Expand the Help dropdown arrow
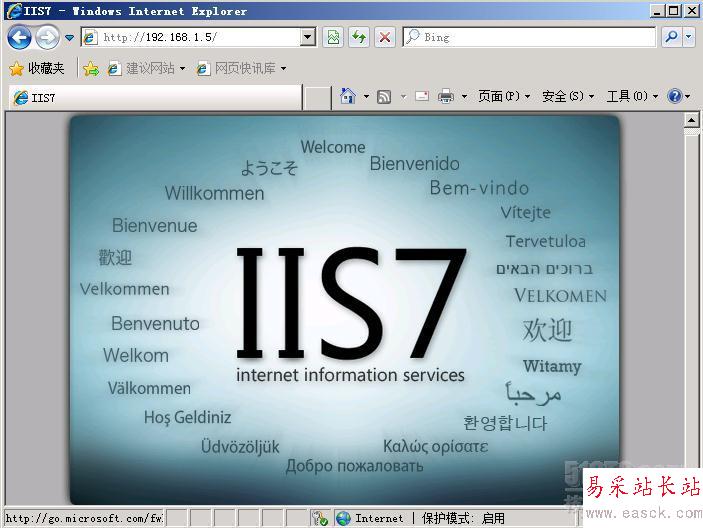 (688, 96)
